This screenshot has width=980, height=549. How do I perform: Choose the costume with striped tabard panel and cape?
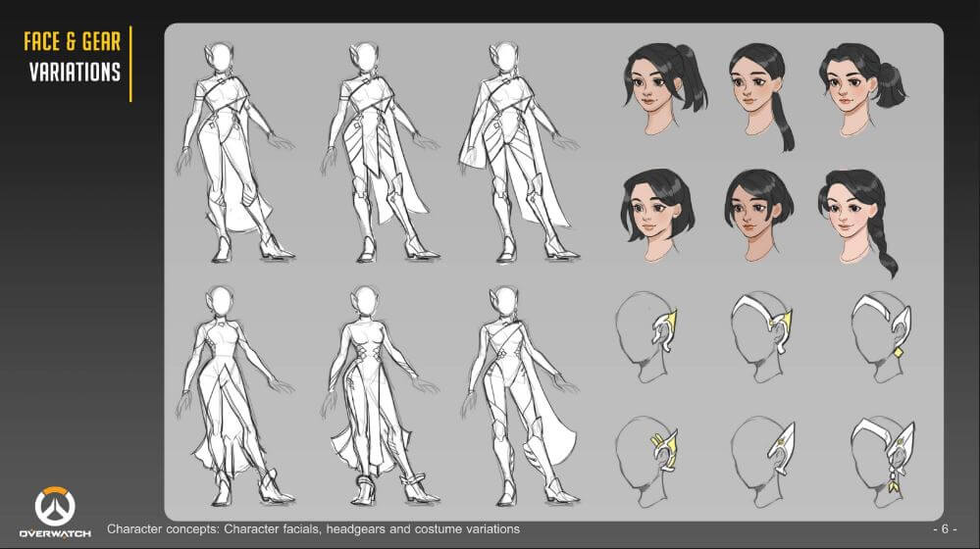[382, 153]
